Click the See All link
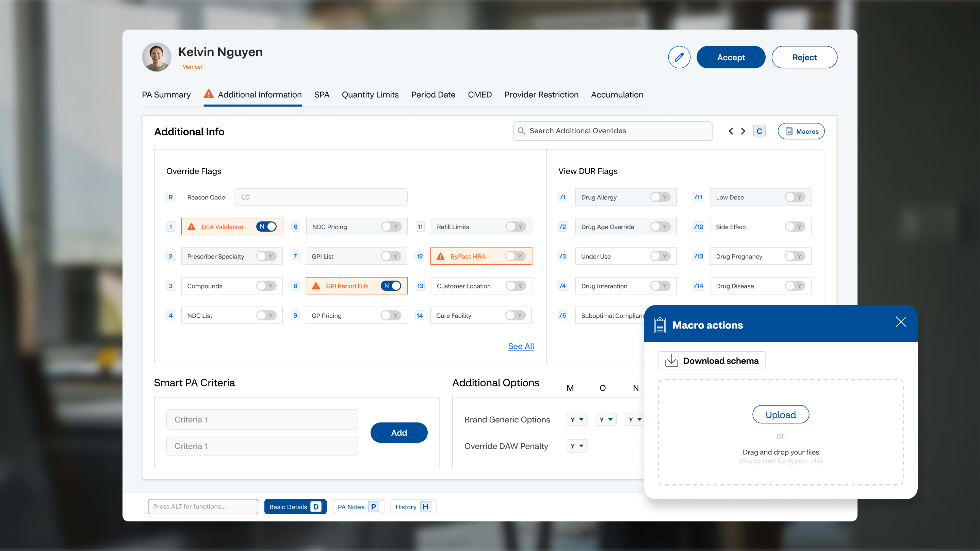The image size is (980, 551). click(521, 346)
